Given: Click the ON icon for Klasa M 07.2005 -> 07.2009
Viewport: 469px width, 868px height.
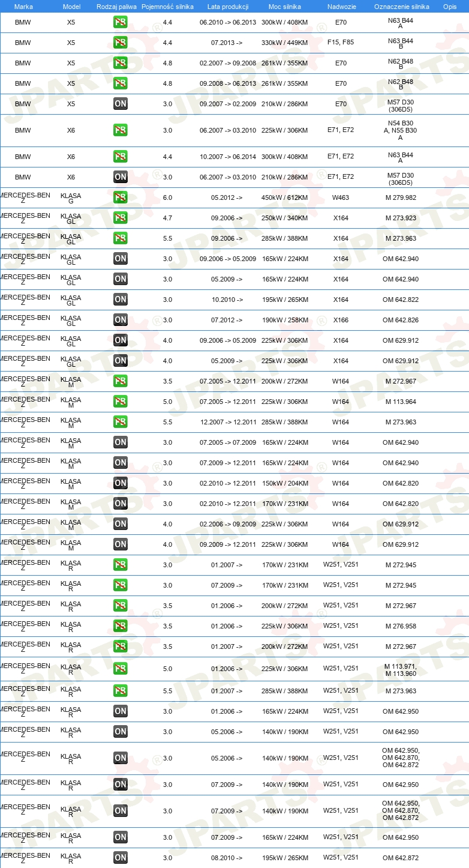Looking at the screenshot, I should (120, 442).
